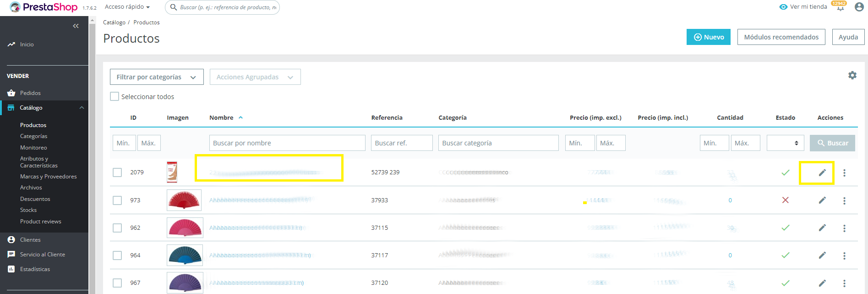868x294 pixels.
Task: Open Pedidos in the sidebar menu
Action: click(x=30, y=93)
